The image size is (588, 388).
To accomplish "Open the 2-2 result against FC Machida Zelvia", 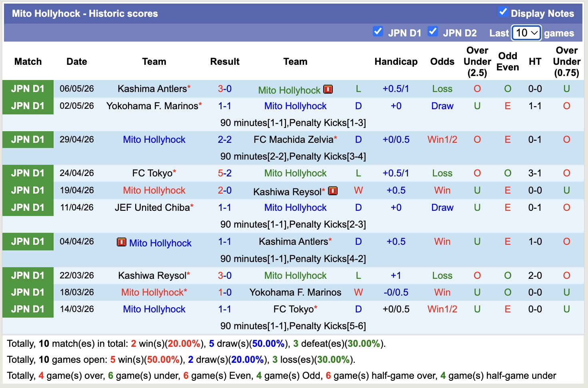I will tap(225, 140).
